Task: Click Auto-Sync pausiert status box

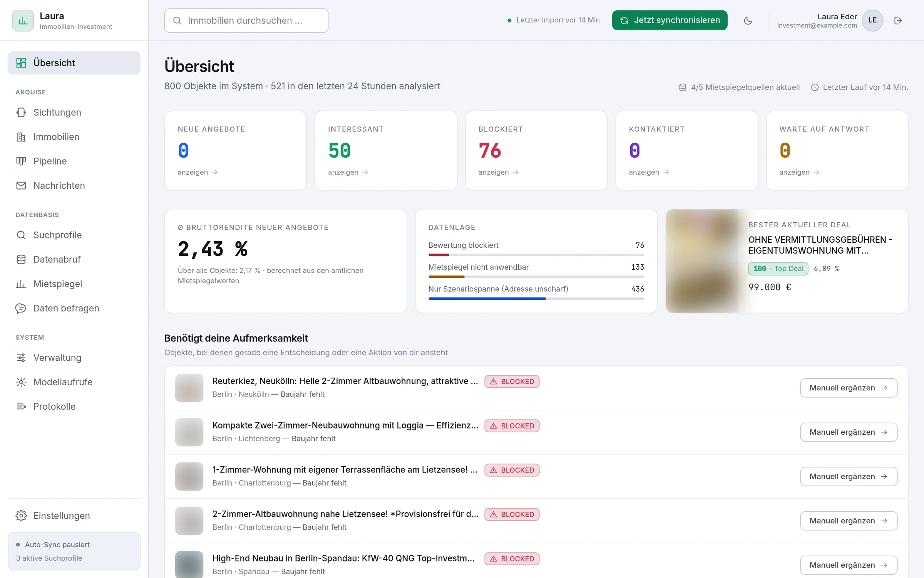Action: pos(74,551)
